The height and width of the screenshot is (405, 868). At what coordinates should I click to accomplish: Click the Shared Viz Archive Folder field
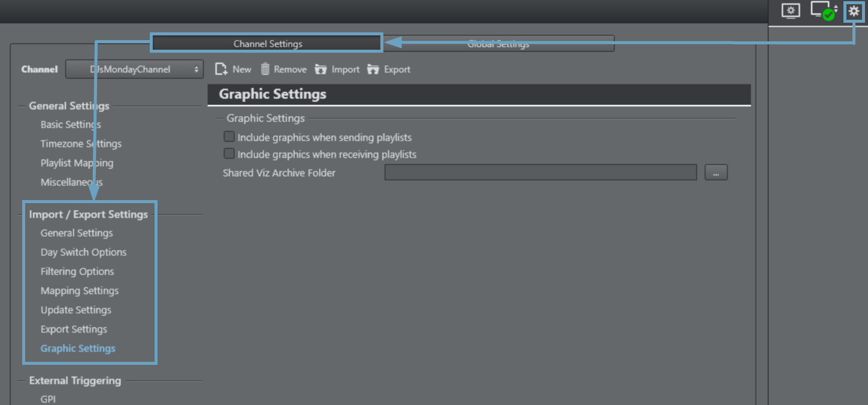[x=540, y=173]
